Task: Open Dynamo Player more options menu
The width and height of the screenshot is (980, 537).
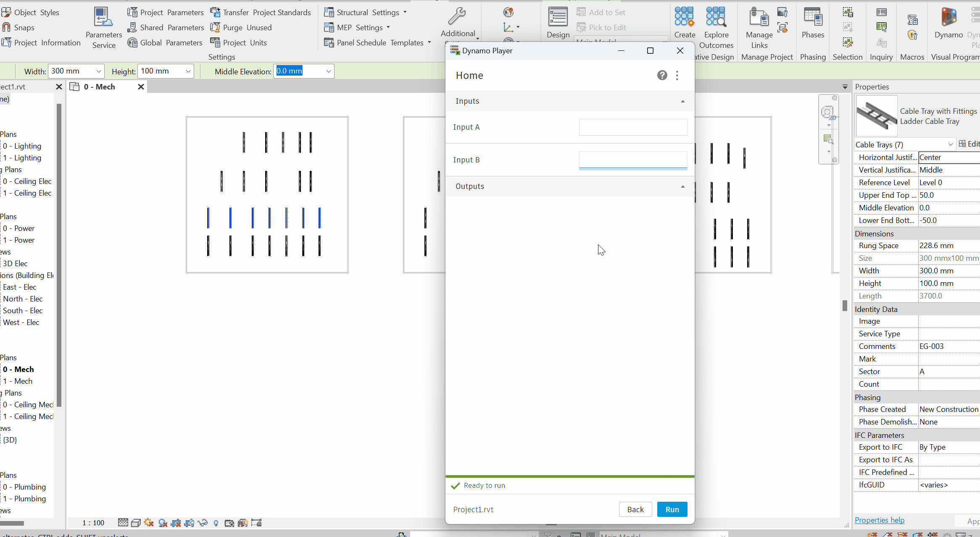Action: 677,75
